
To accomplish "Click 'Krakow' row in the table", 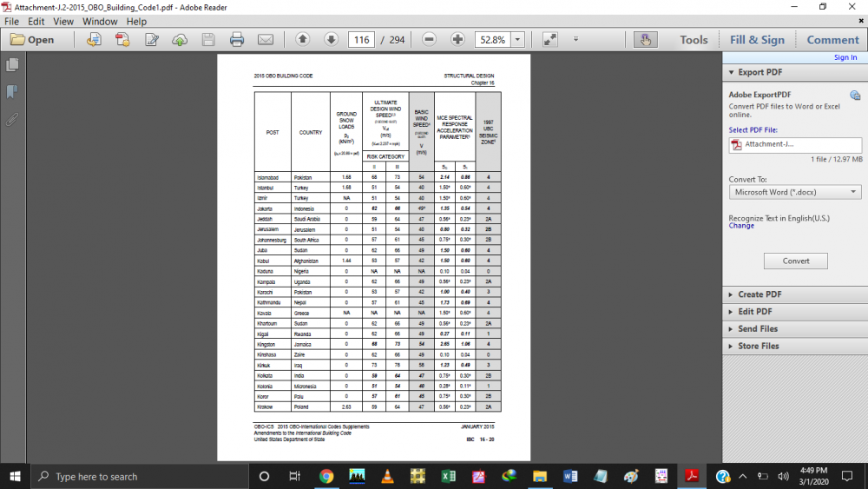I will tap(378, 407).
